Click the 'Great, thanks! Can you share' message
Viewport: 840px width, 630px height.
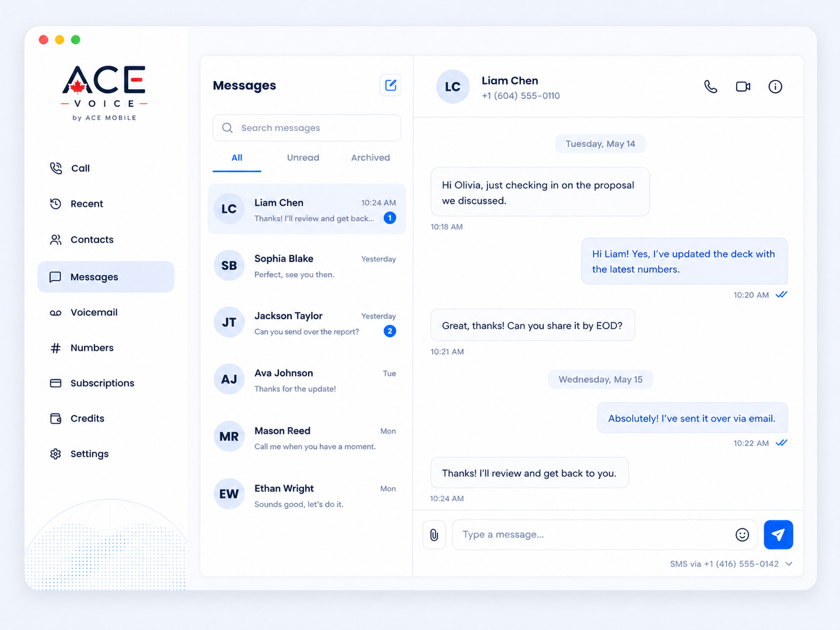coord(533,325)
